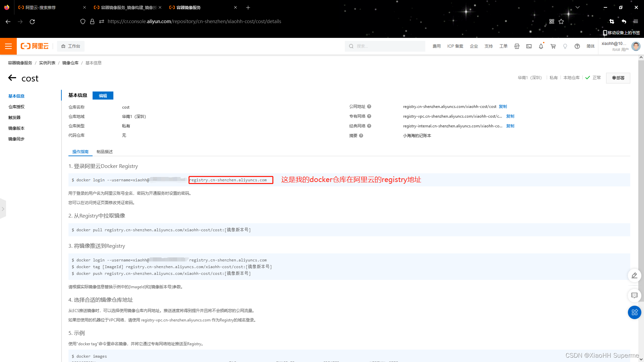Click the Aliyun logo
Viewport: 644px width, 362px height.
(35, 46)
